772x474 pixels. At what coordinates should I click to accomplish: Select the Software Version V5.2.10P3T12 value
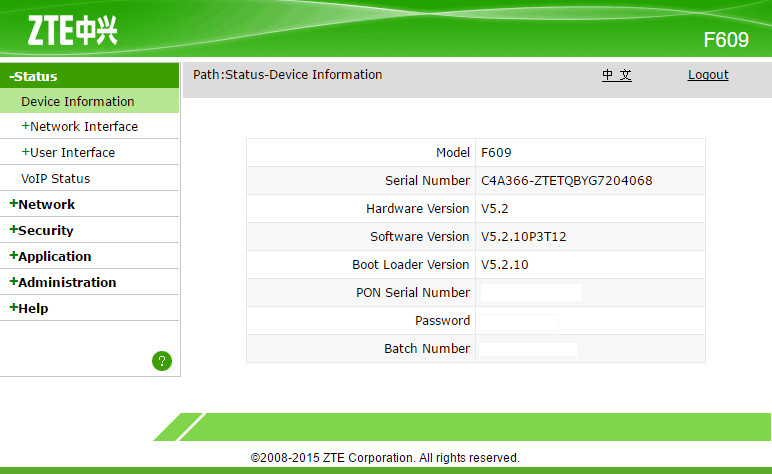pyautogui.click(x=524, y=237)
